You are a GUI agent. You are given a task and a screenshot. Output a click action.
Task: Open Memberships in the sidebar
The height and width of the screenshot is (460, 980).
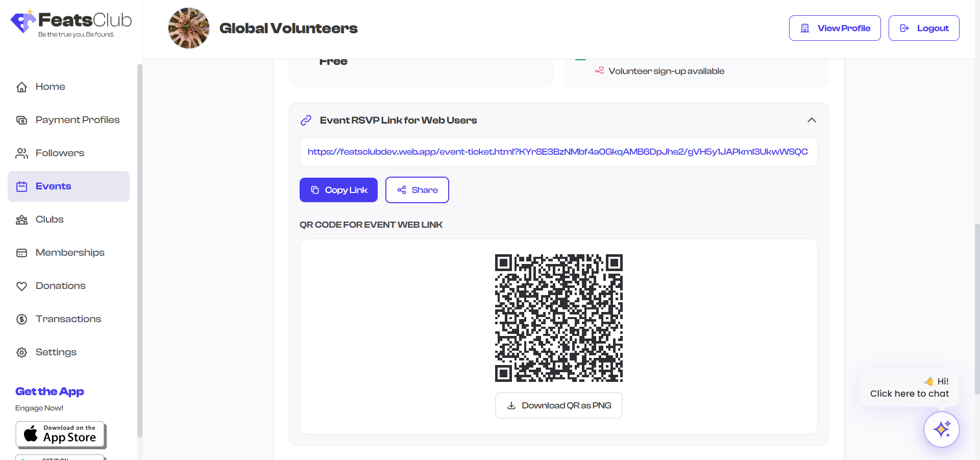(68, 253)
